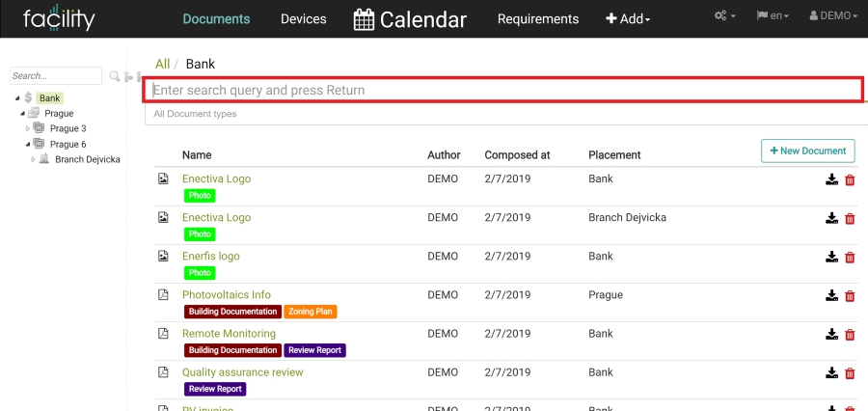Open the All Document types filter

tap(506, 114)
